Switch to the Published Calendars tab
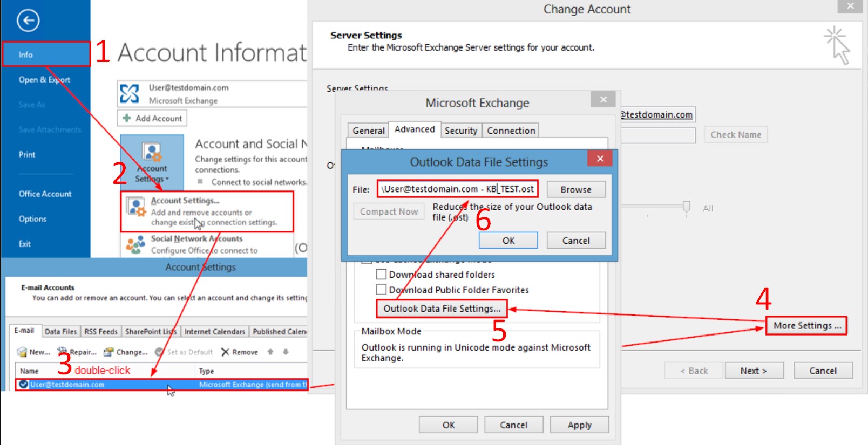 tap(279, 332)
